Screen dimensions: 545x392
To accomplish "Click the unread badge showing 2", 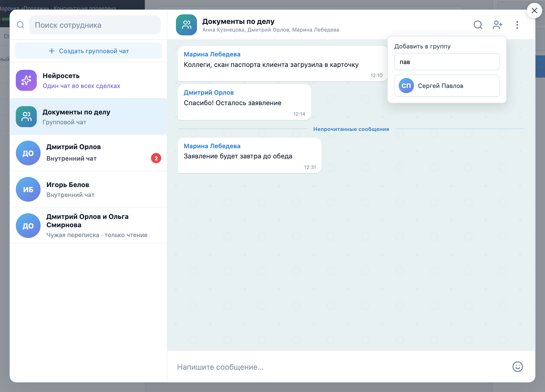I will 156,158.
